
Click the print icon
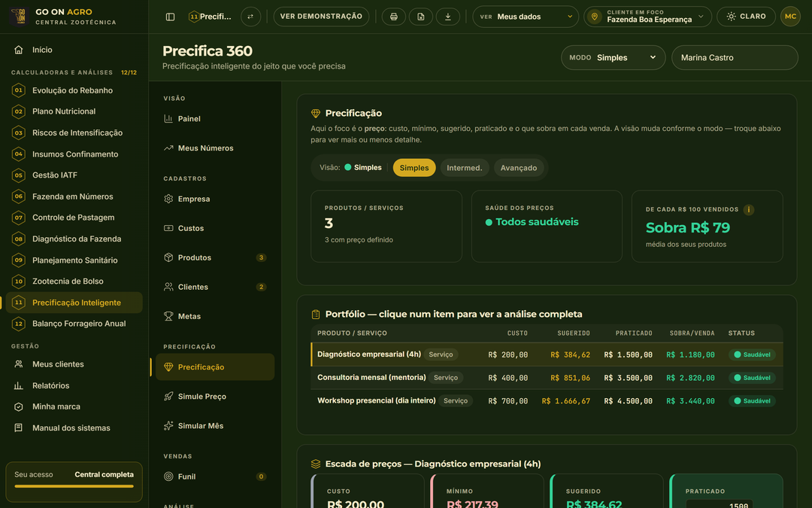tap(393, 17)
